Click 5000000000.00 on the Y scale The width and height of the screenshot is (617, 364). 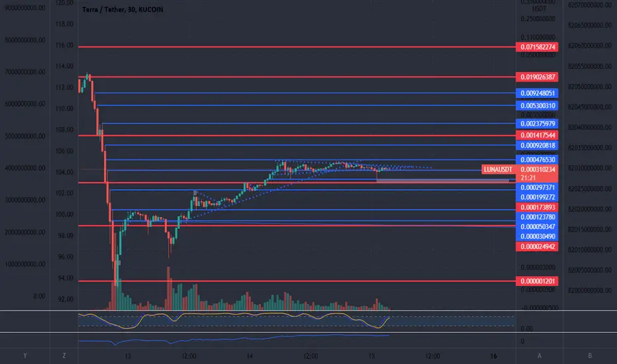click(x=24, y=136)
